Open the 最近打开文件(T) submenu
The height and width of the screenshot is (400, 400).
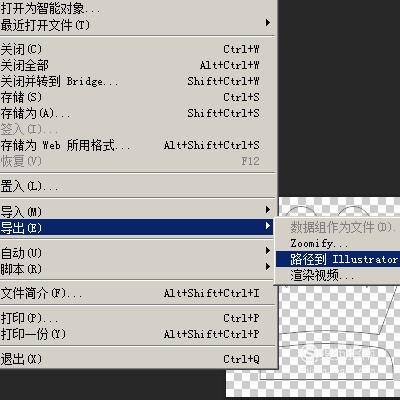(137, 25)
